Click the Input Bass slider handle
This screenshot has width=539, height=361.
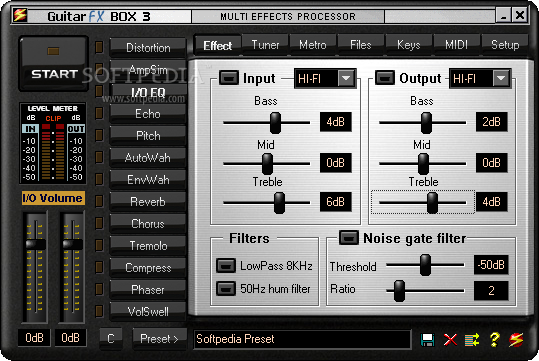(275, 123)
